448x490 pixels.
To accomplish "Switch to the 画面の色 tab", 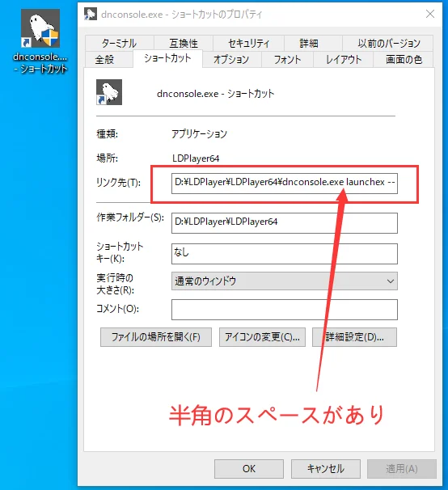I will 404,59.
